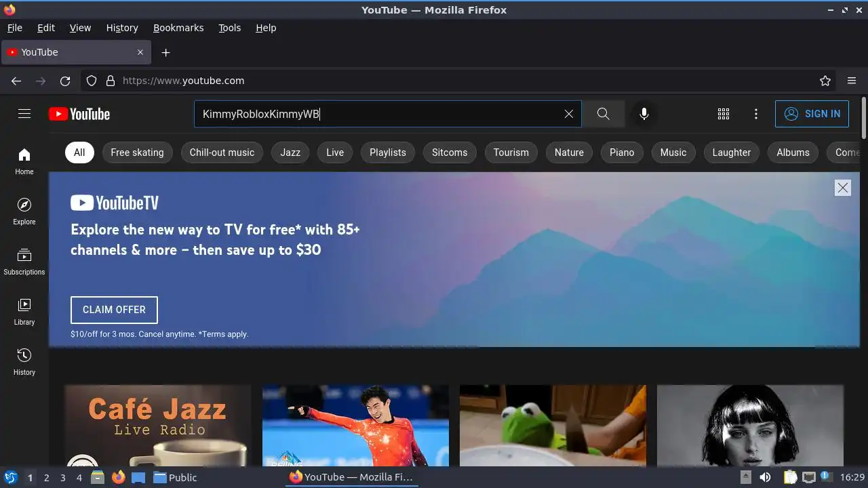Click the taskbar clock showing 16:29
Image resolution: width=868 pixels, height=488 pixels.
point(852,477)
